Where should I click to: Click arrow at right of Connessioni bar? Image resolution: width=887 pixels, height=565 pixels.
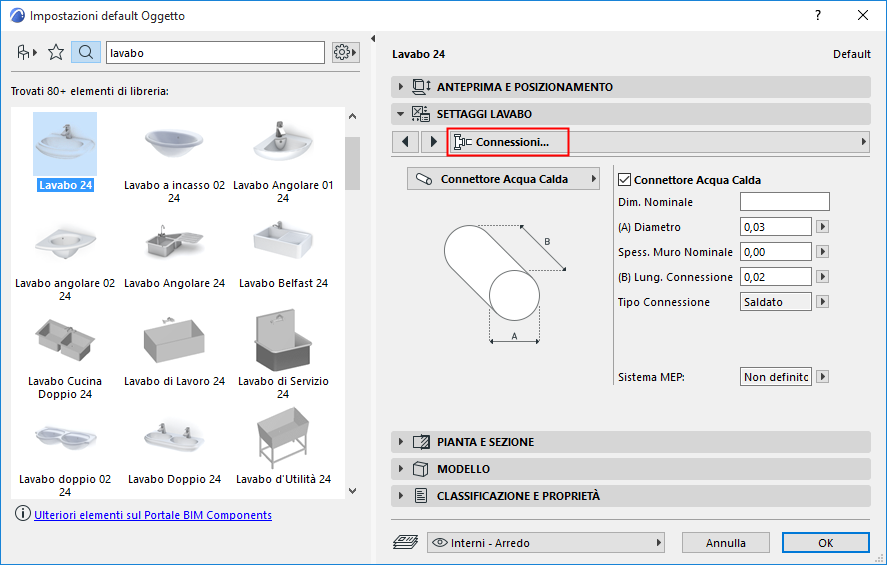click(x=863, y=141)
